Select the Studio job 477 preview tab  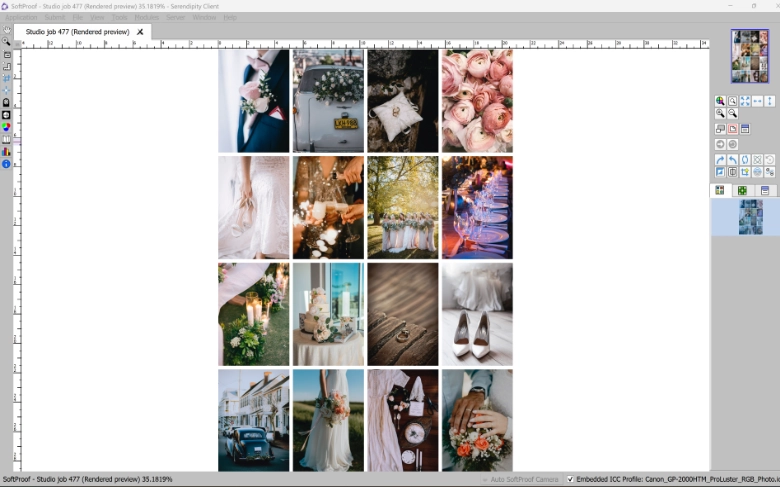[77, 32]
